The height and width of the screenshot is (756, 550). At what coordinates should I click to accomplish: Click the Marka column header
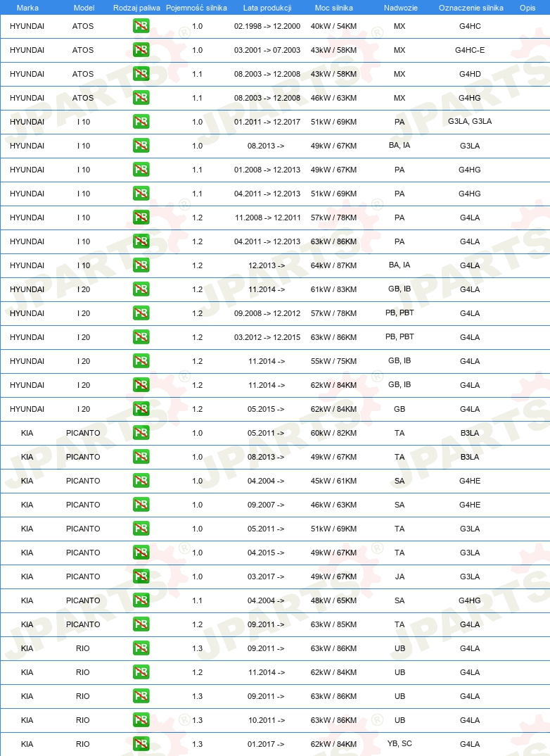[27, 8]
